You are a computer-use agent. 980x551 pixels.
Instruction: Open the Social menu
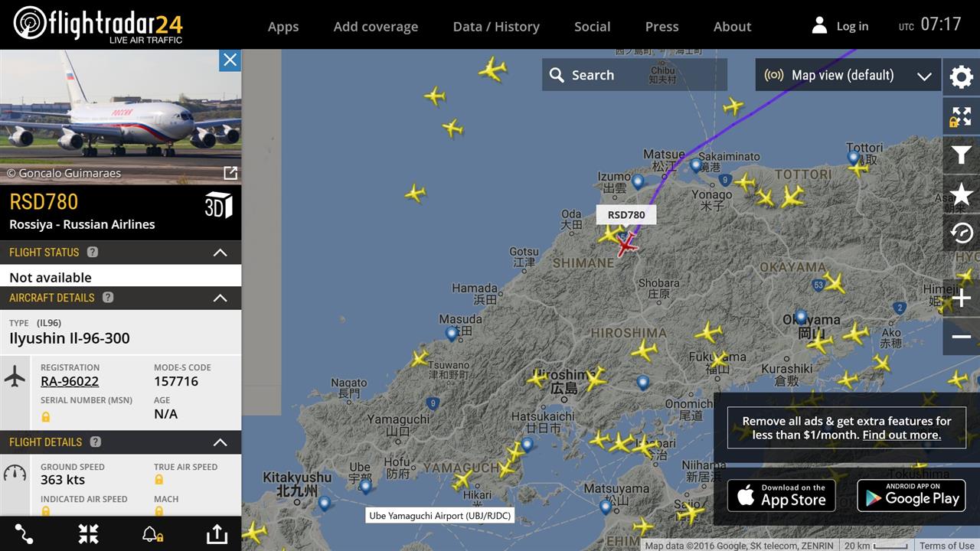[x=593, y=27]
